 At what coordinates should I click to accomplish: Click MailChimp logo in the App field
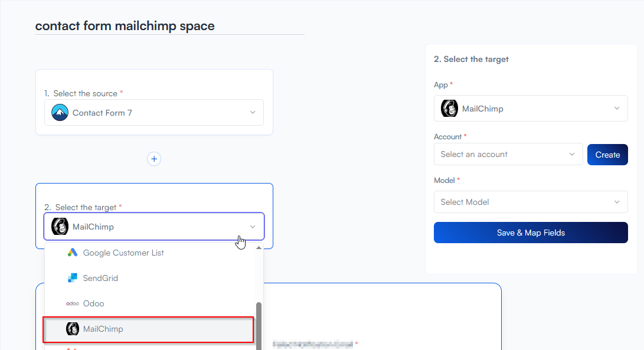450,109
